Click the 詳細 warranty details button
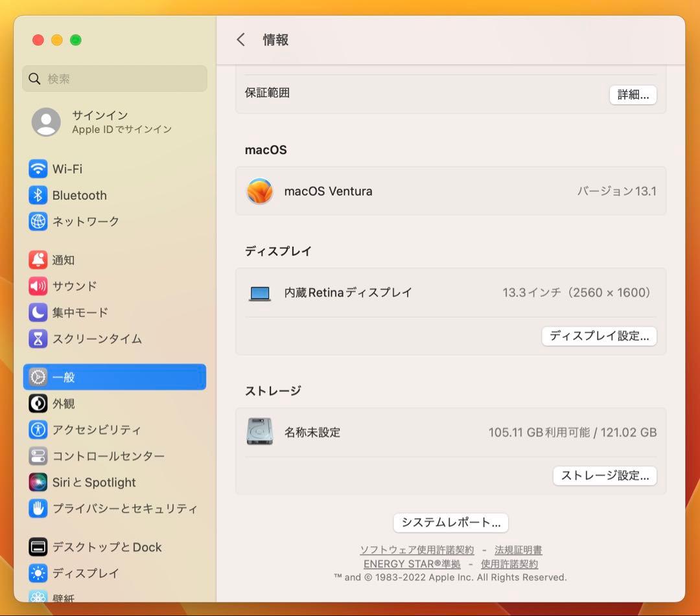700x616 pixels. [x=633, y=95]
